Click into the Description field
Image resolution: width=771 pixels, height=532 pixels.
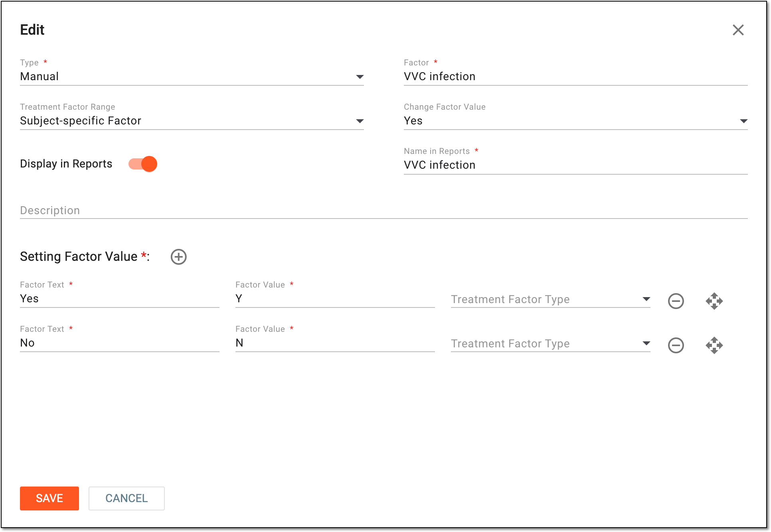(384, 211)
